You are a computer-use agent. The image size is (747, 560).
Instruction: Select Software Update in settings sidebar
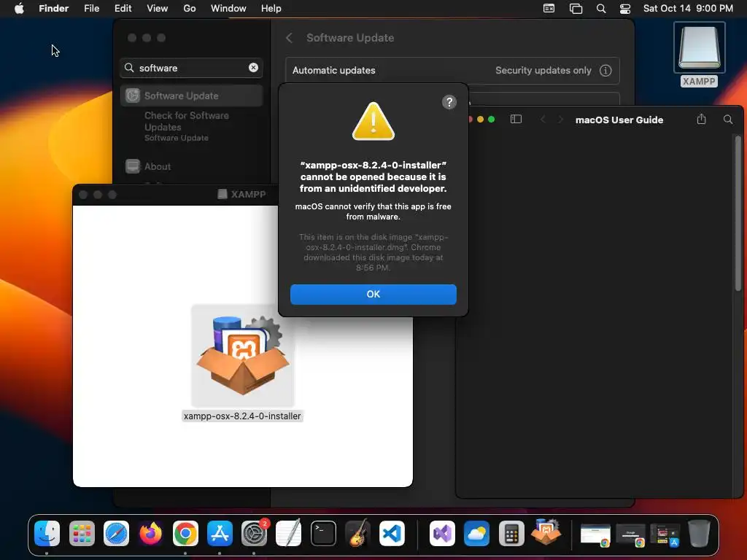click(192, 96)
